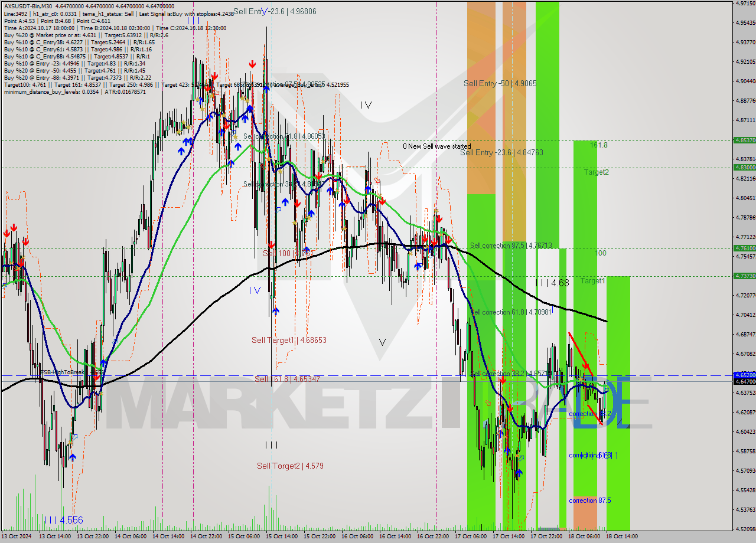The width and height of the screenshot is (756, 543).
Task: Select 'Buy %20 @ Market price or at: 4.631' line
Action: (x=86, y=35)
